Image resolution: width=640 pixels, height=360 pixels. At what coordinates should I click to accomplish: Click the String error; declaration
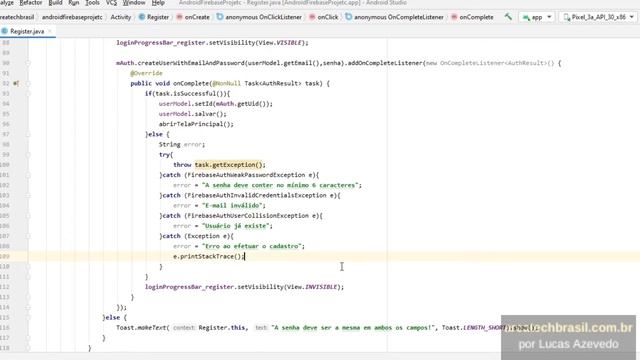point(182,144)
